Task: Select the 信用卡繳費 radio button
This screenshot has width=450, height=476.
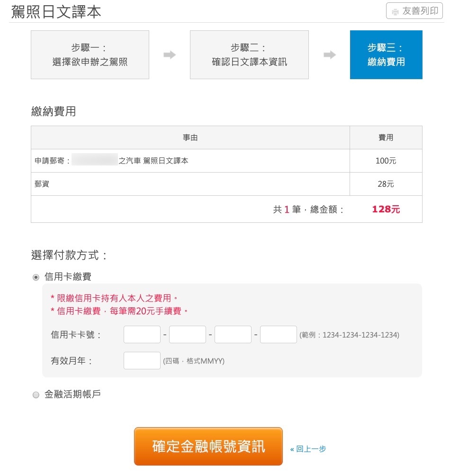Action: click(36, 277)
